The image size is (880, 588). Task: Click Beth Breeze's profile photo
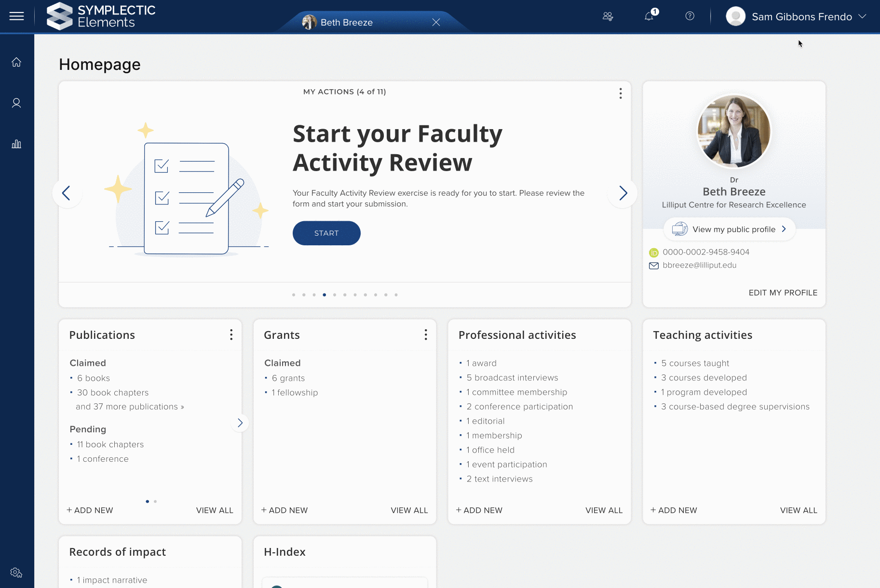(x=734, y=131)
